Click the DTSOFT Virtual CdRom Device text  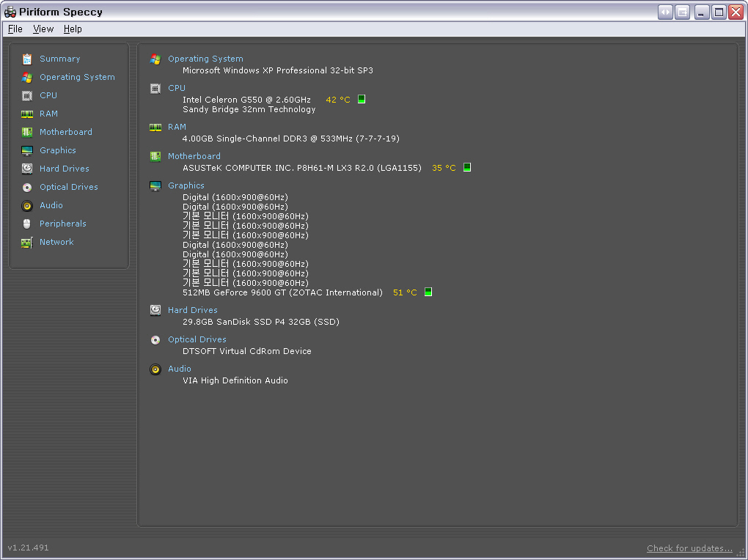click(247, 351)
